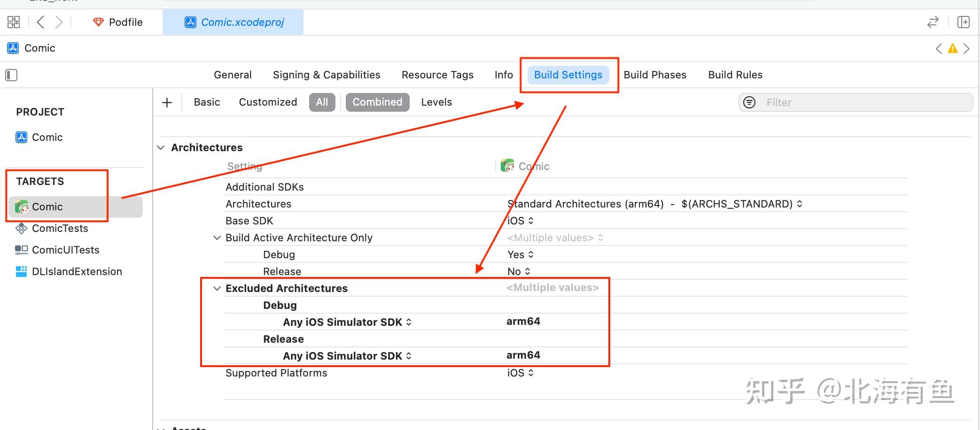Toggle the Basic settings filter

(207, 102)
